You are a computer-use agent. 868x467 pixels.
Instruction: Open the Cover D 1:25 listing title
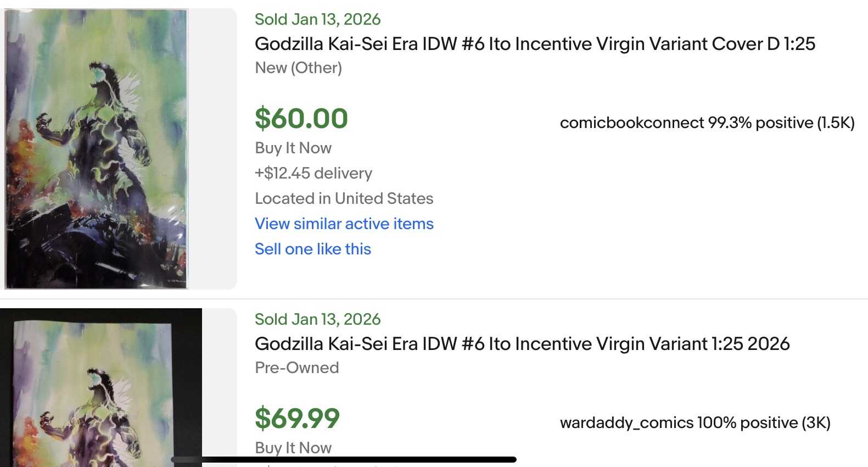click(x=535, y=44)
